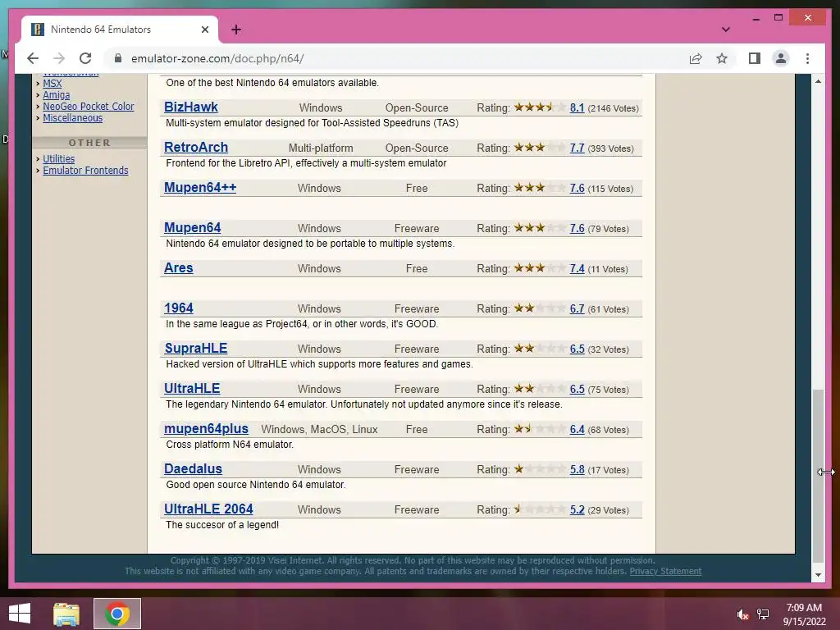
Task: Open the Utilities sidebar link
Action: 58,158
